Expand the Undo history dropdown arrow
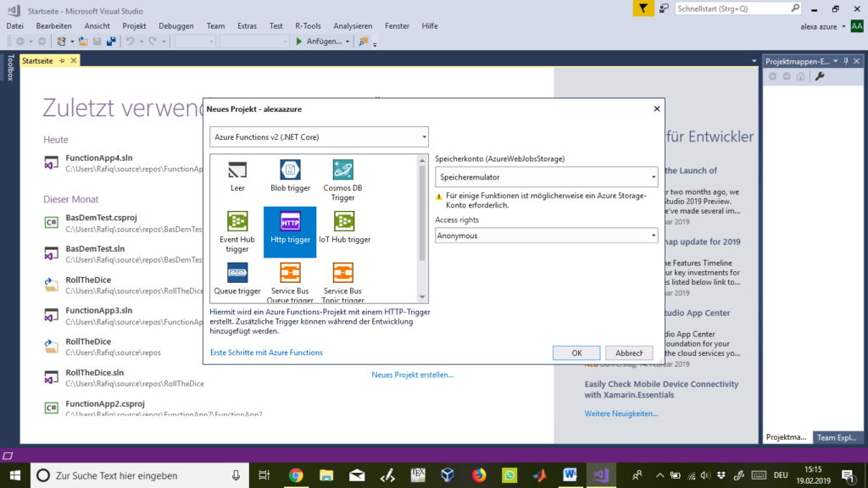This screenshot has width=868, height=488. click(142, 42)
